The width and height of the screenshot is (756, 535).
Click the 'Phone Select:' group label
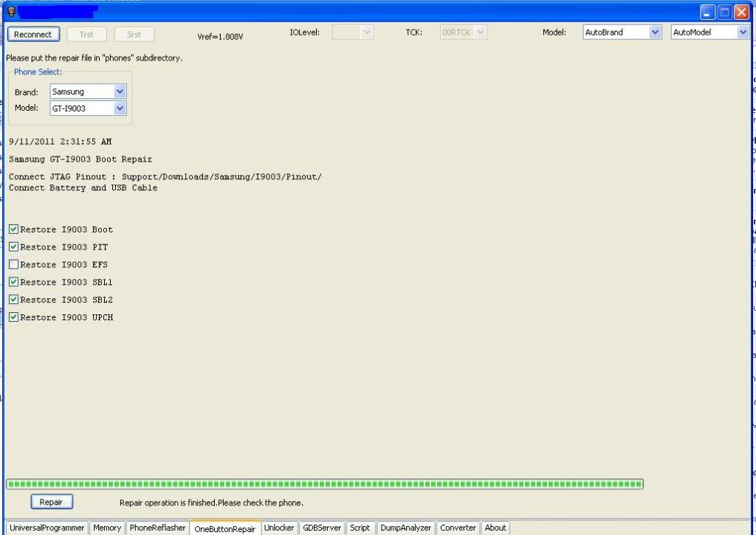tap(38, 72)
